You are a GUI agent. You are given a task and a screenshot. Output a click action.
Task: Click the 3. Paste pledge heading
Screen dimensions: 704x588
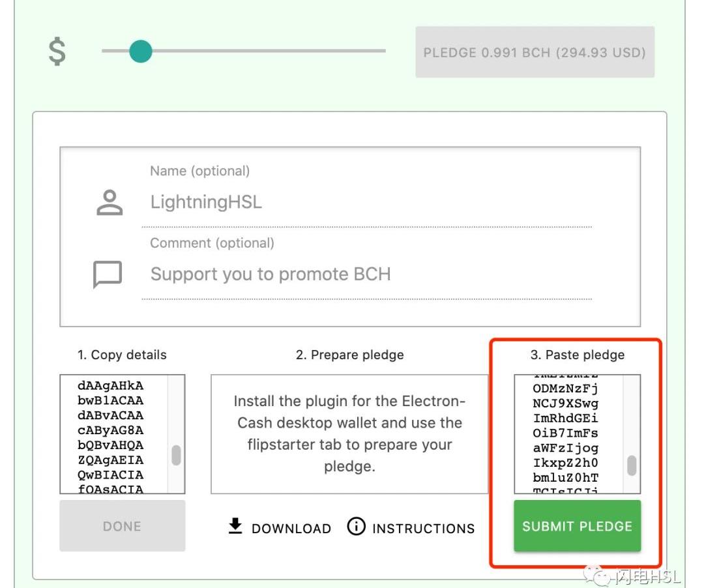tap(578, 355)
